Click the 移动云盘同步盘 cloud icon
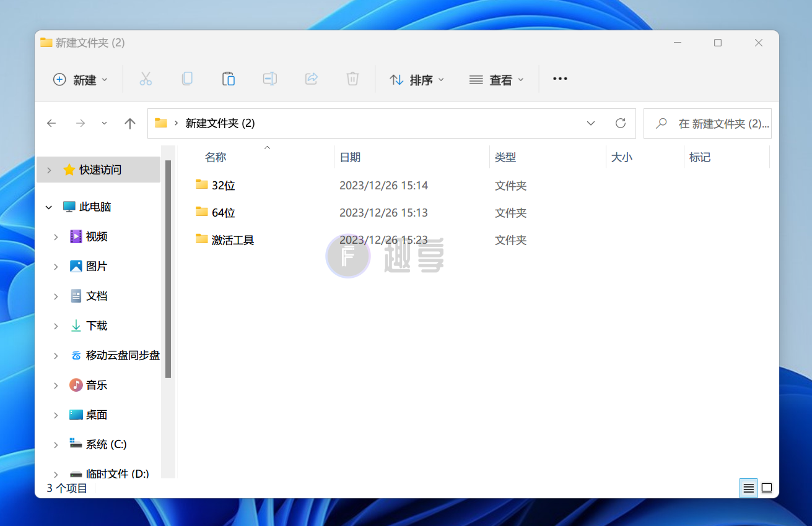Viewport: 812px width, 526px height. 76,355
